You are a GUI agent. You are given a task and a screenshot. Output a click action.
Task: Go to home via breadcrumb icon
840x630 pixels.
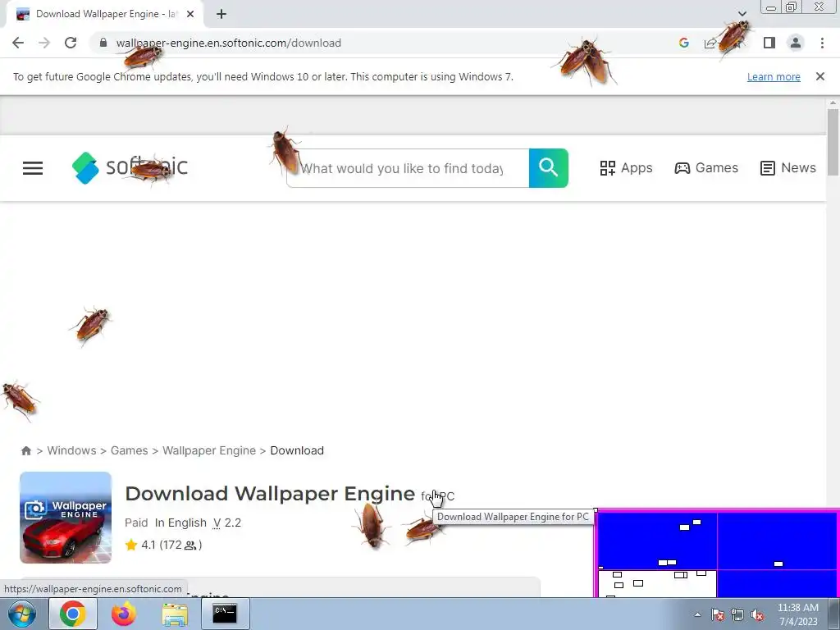(25, 450)
